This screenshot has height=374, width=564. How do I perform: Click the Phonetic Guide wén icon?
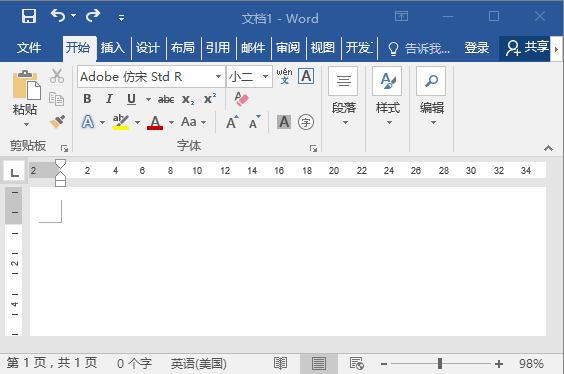tap(284, 76)
